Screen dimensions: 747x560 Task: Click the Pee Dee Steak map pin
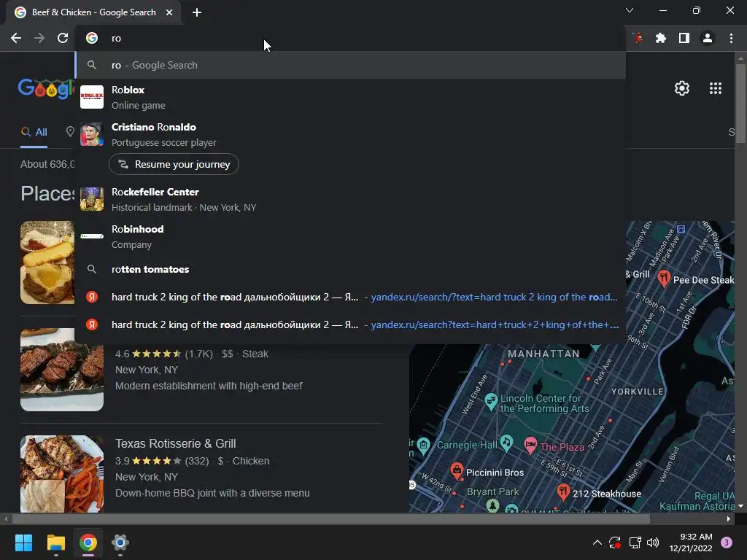664,278
